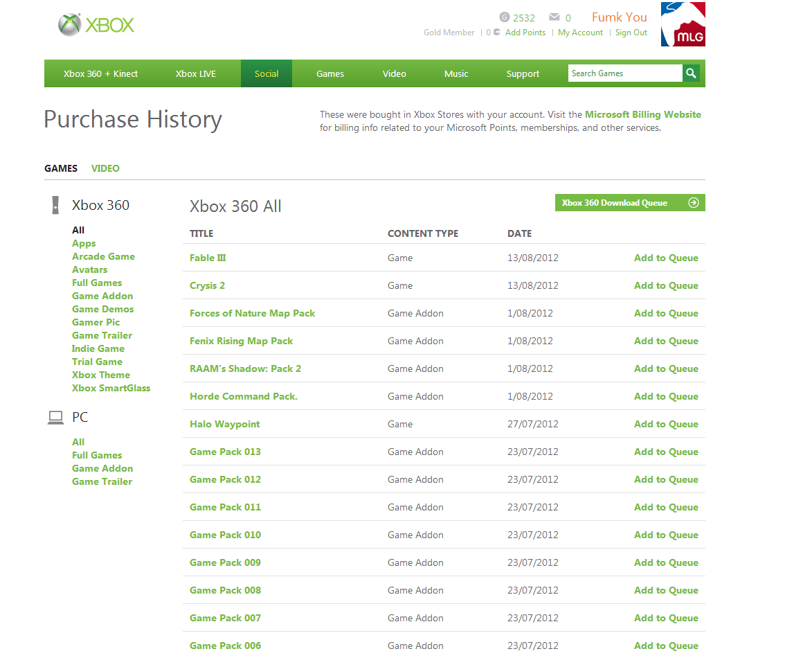Open Fenix Rising Map Pack
The image size is (812, 658).
point(242,341)
